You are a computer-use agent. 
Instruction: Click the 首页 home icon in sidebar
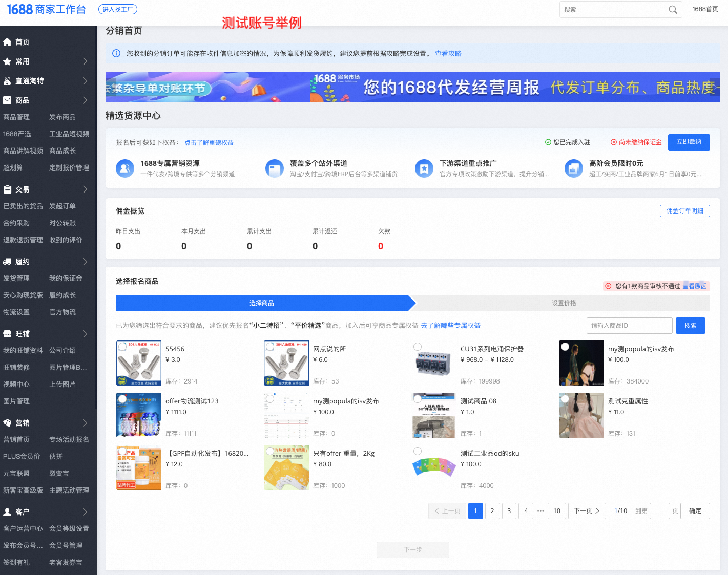(x=7, y=42)
